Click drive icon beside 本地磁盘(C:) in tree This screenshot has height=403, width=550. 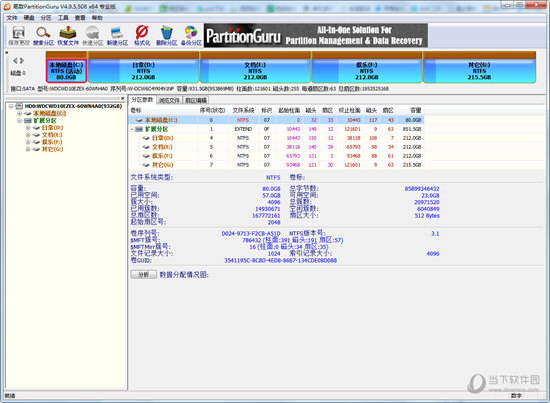click(28, 113)
